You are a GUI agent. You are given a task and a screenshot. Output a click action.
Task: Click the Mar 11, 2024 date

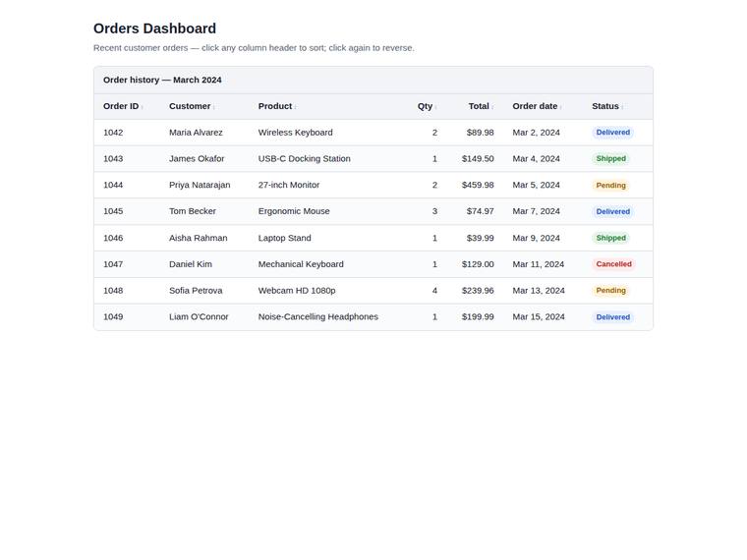pyautogui.click(x=539, y=264)
